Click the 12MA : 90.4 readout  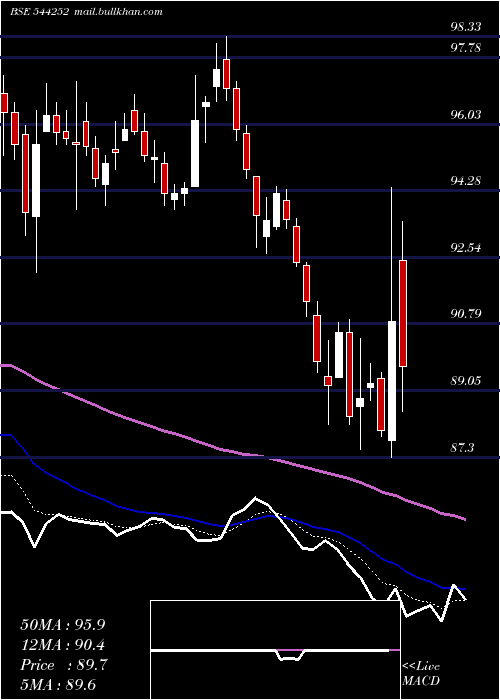[63, 645]
